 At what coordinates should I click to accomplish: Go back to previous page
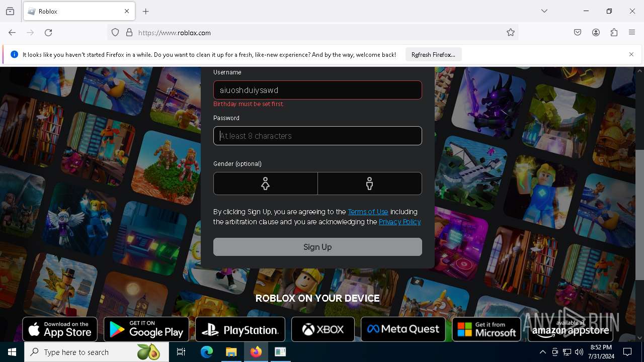pyautogui.click(x=12, y=33)
